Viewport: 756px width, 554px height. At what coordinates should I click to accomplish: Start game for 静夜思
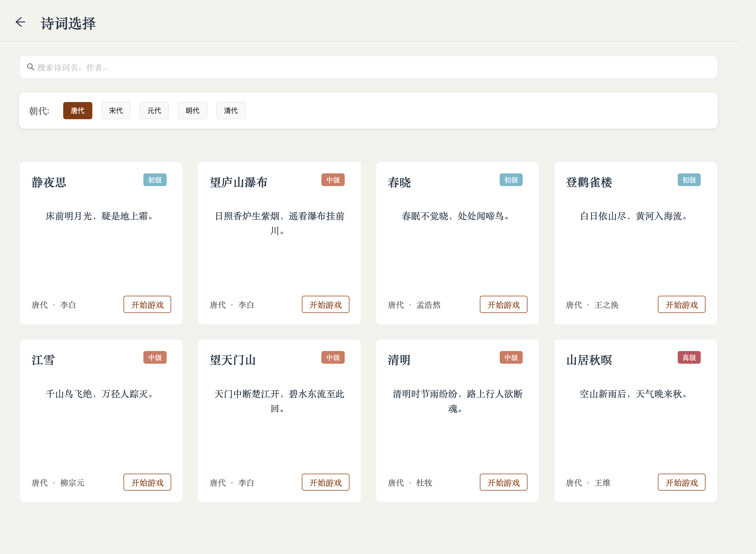(x=147, y=304)
